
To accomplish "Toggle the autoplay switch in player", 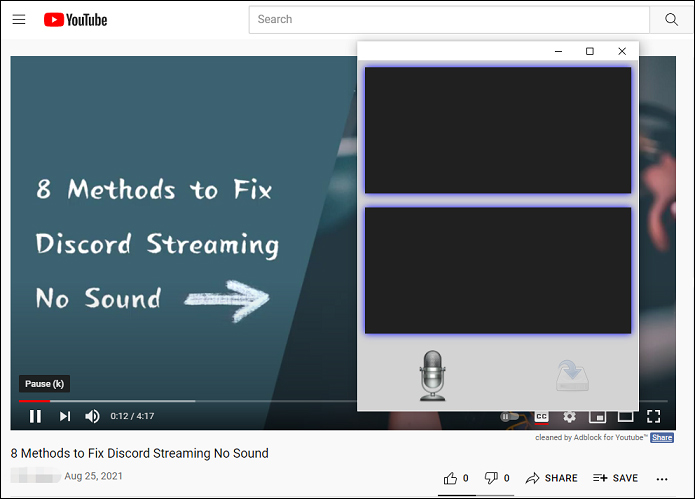I will point(509,417).
